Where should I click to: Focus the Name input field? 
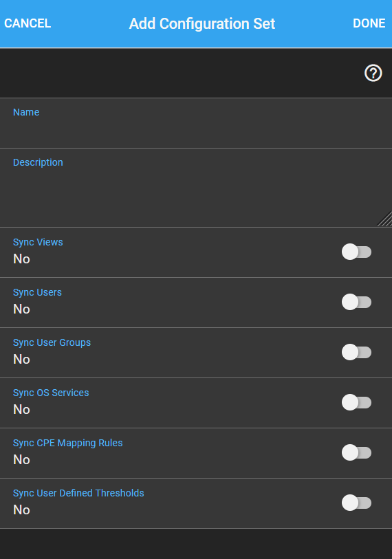(196, 123)
